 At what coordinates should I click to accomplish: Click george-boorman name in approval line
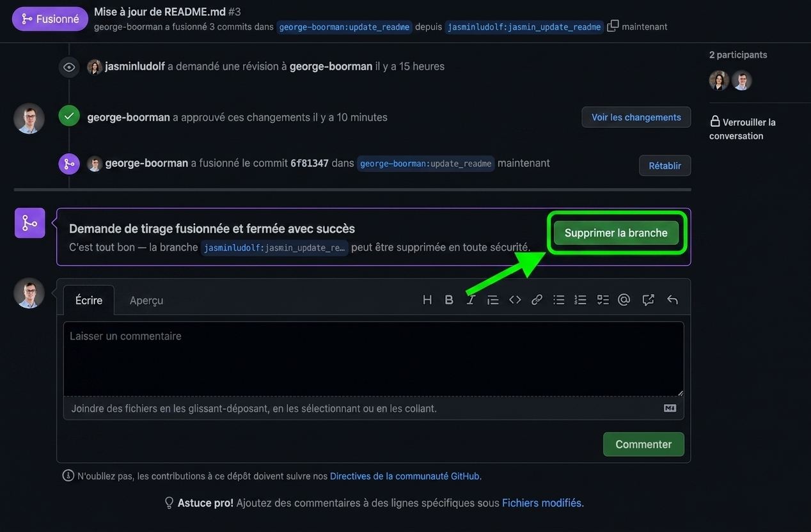129,117
